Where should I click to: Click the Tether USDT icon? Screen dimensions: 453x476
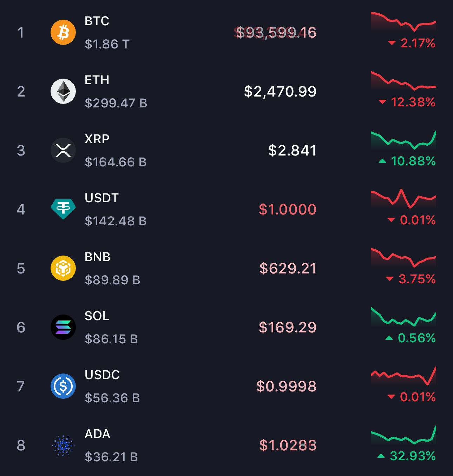(x=63, y=209)
